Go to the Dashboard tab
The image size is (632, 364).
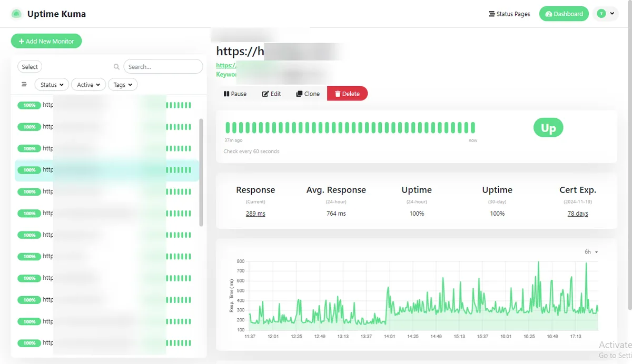[564, 14]
